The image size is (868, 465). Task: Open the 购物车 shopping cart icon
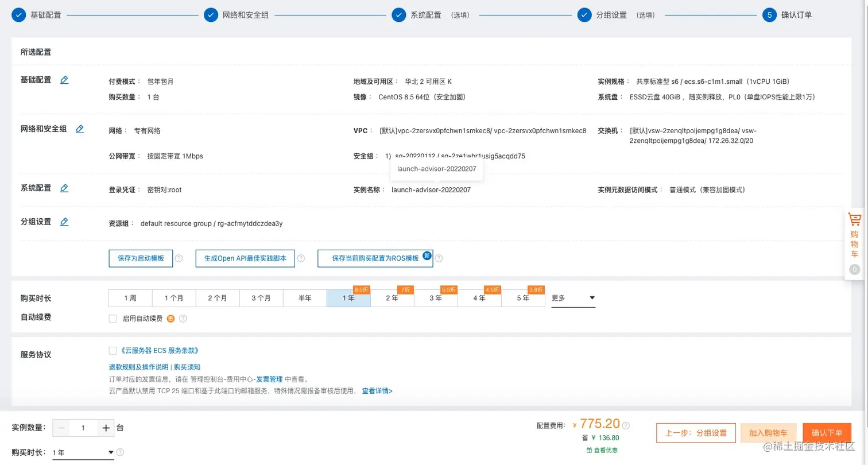coord(855,219)
